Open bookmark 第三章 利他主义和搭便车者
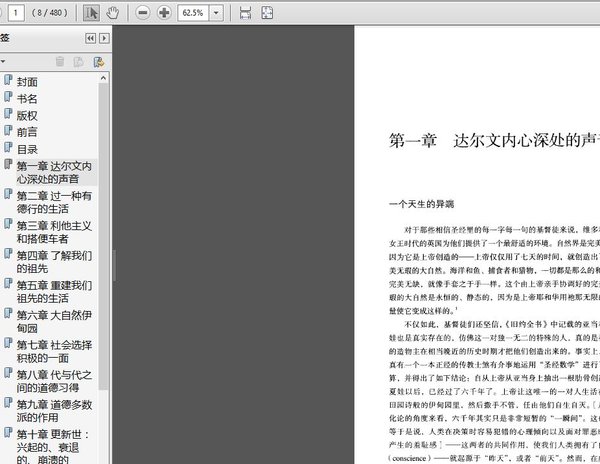 [x=54, y=232]
